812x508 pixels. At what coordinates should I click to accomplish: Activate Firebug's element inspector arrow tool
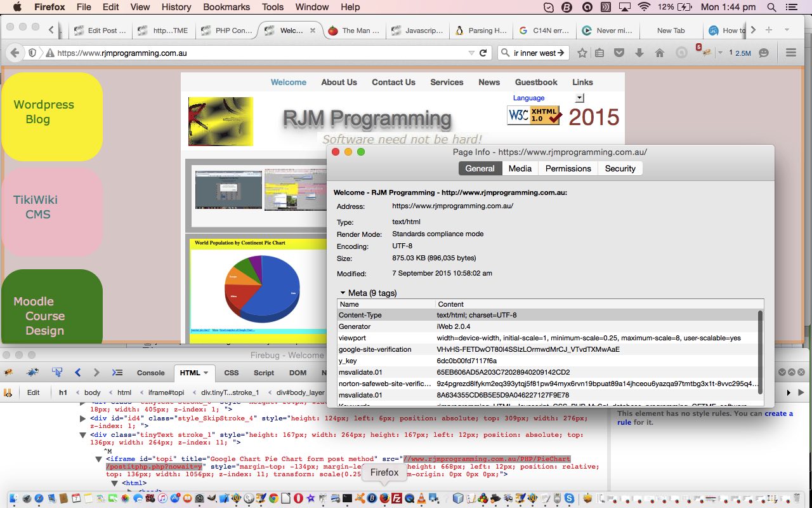tap(57, 373)
